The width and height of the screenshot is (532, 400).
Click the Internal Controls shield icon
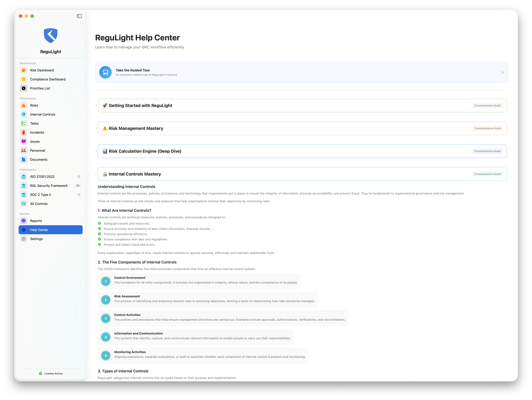(x=24, y=114)
